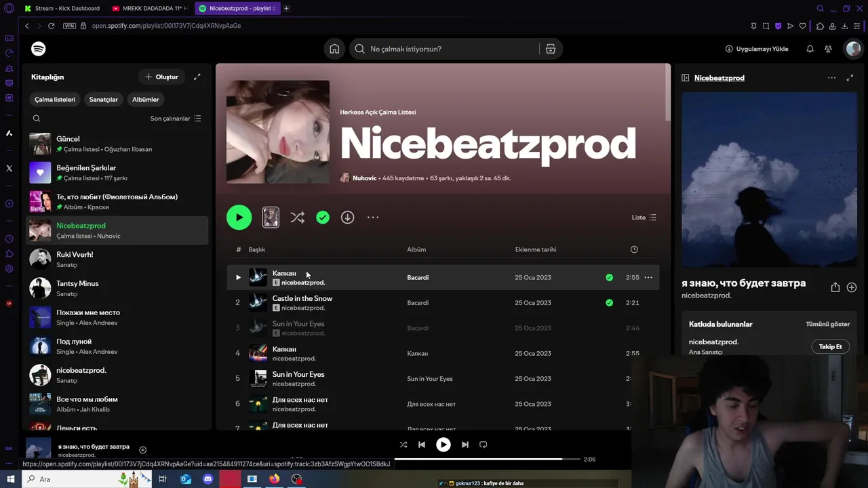Image resolution: width=868 pixels, height=488 pixels.
Task: Open the Browse icon in the search bar
Action: pos(551,49)
